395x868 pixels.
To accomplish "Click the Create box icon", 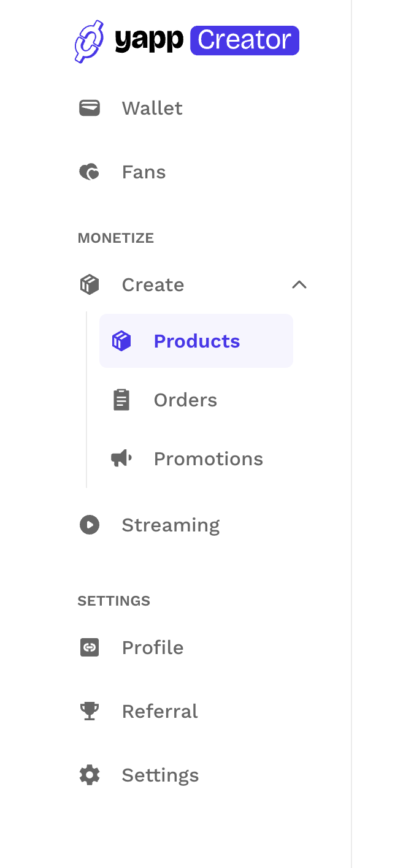I will pyautogui.click(x=90, y=285).
